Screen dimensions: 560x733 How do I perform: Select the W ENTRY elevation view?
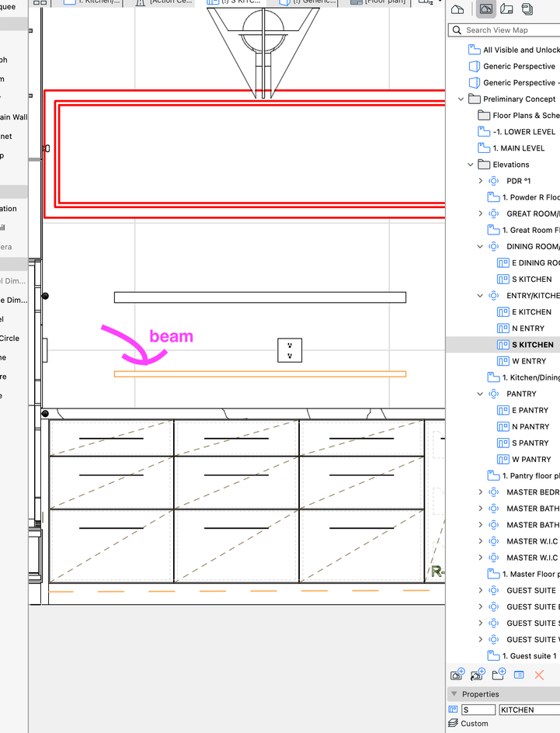click(x=522, y=361)
